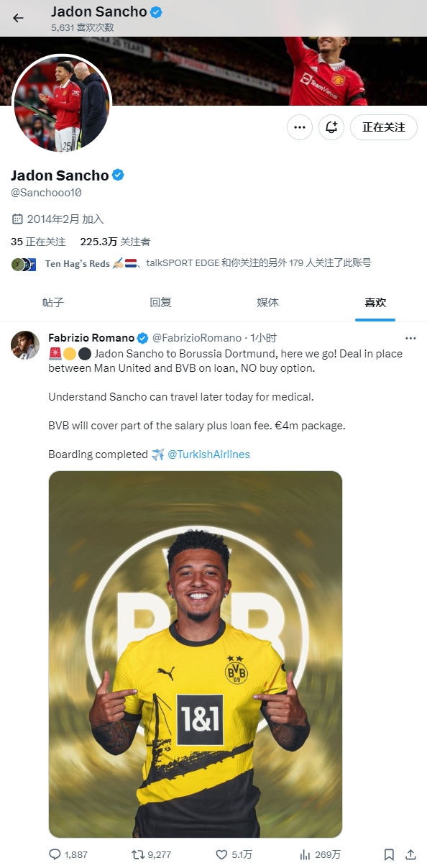Switch to the 帖子 tab
This screenshot has width=427, height=868.
pyautogui.click(x=53, y=303)
